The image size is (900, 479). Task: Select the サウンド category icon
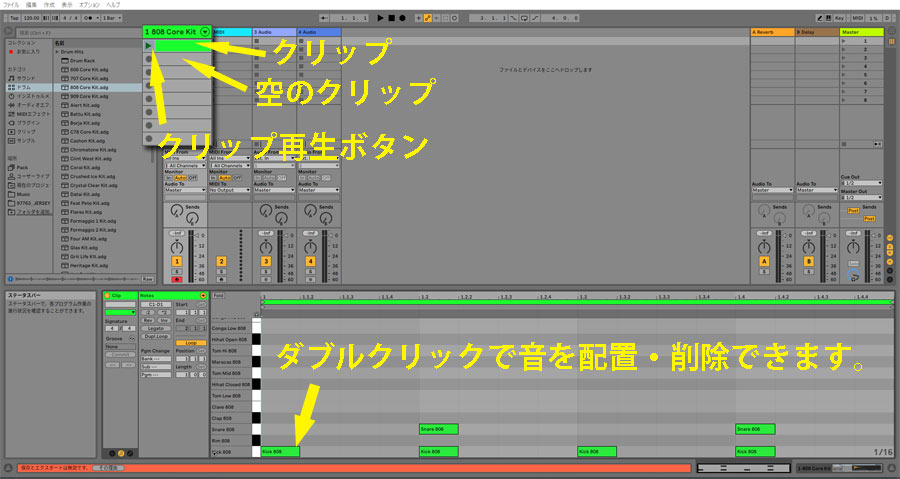point(11,78)
